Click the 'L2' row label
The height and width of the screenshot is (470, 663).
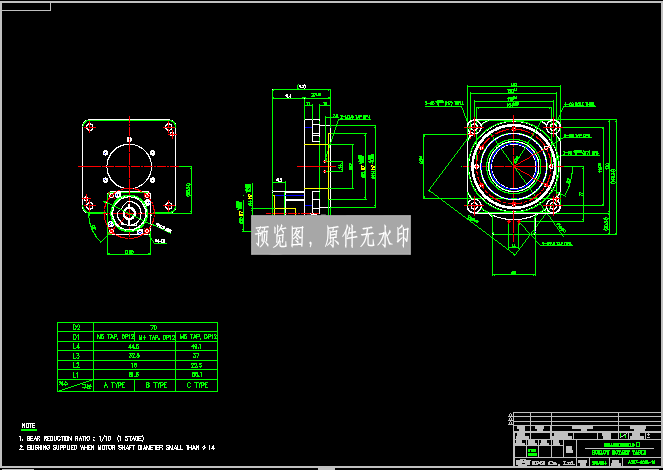pos(76,365)
